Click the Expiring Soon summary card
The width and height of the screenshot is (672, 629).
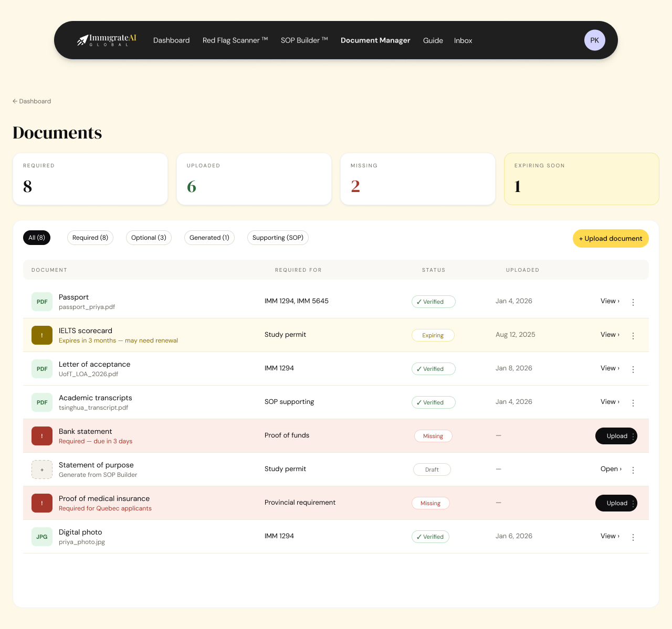click(582, 179)
